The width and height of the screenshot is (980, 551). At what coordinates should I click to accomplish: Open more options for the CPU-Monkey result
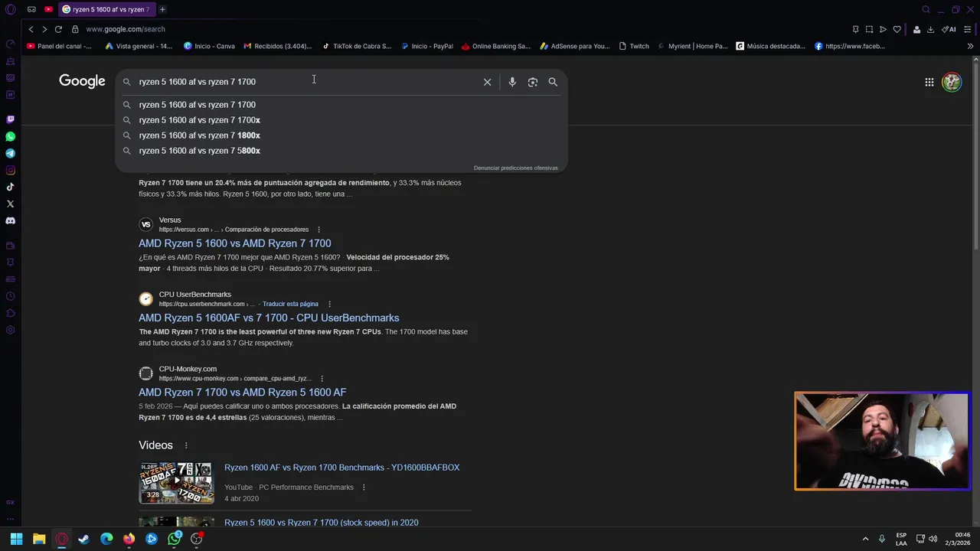click(322, 378)
